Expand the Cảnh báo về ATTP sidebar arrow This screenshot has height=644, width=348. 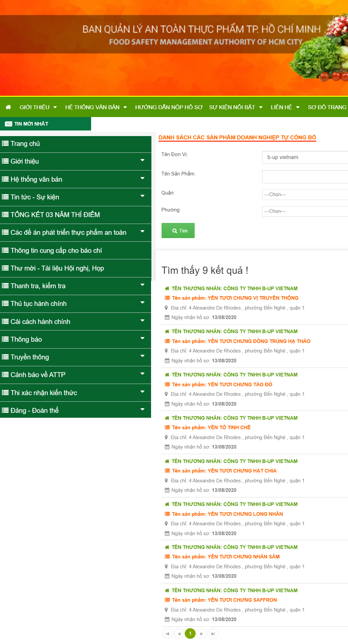tap(143, 374)
